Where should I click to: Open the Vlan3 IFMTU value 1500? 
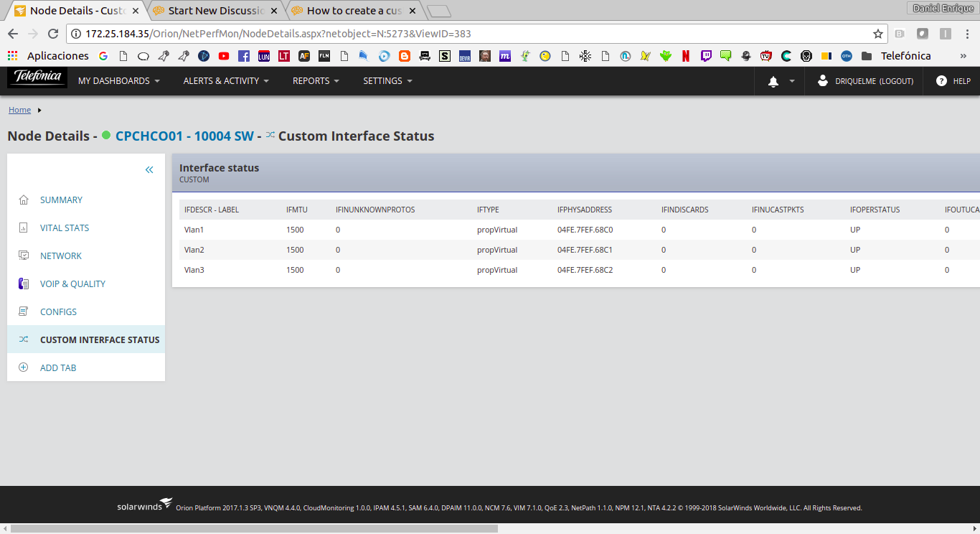click(x=295, y=270)
